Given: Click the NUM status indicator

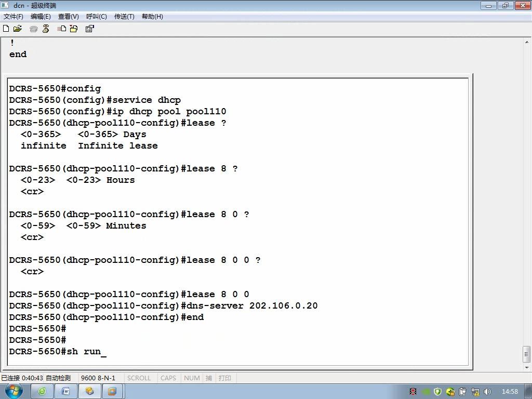Looking at the screenshot, I should tap(192, 378).
